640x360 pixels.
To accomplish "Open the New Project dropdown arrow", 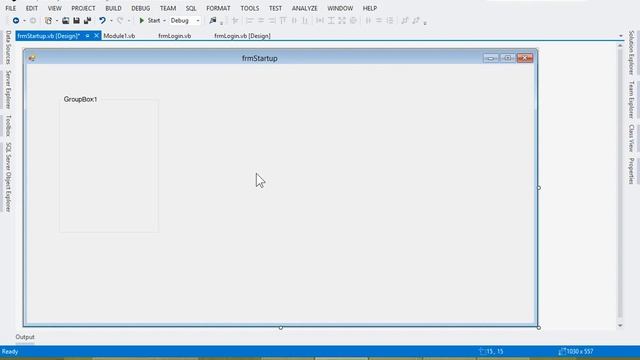I will point(56,21).
